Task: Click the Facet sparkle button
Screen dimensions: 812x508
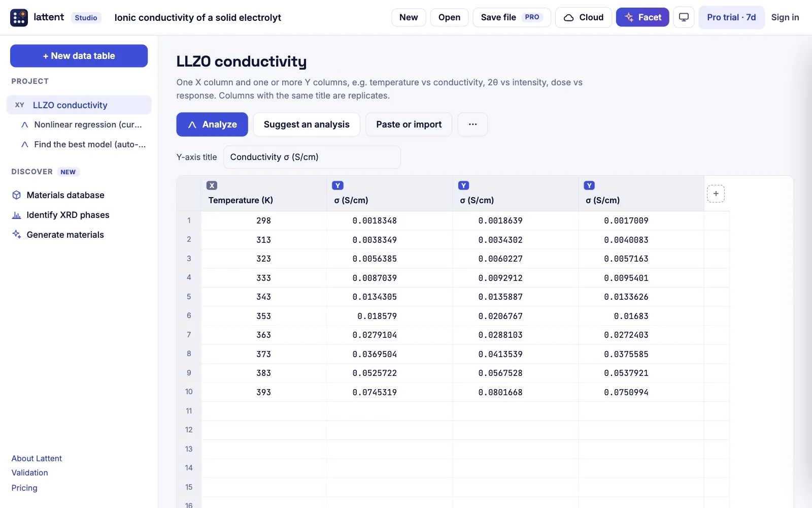Action: (642, 17)
